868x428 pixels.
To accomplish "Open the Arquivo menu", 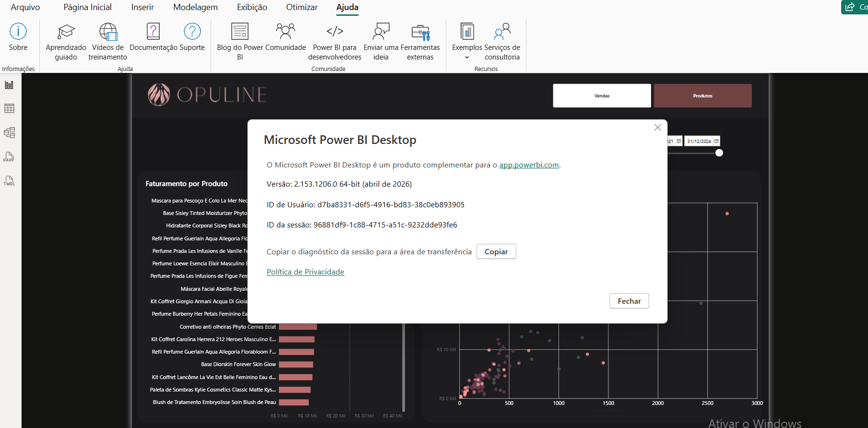I will tap(25, 7).
